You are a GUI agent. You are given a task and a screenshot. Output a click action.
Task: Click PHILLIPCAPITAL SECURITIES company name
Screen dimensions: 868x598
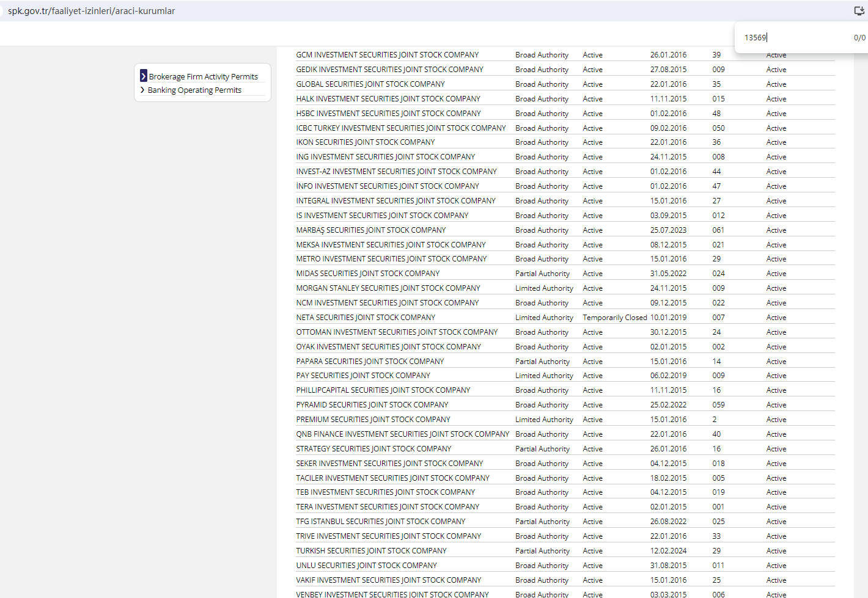[x=383, y=390]
